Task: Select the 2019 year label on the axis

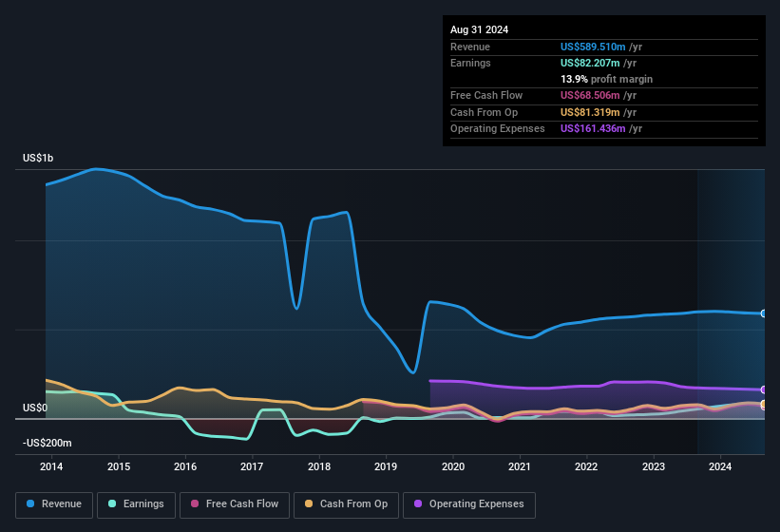Action: point(386,466)
